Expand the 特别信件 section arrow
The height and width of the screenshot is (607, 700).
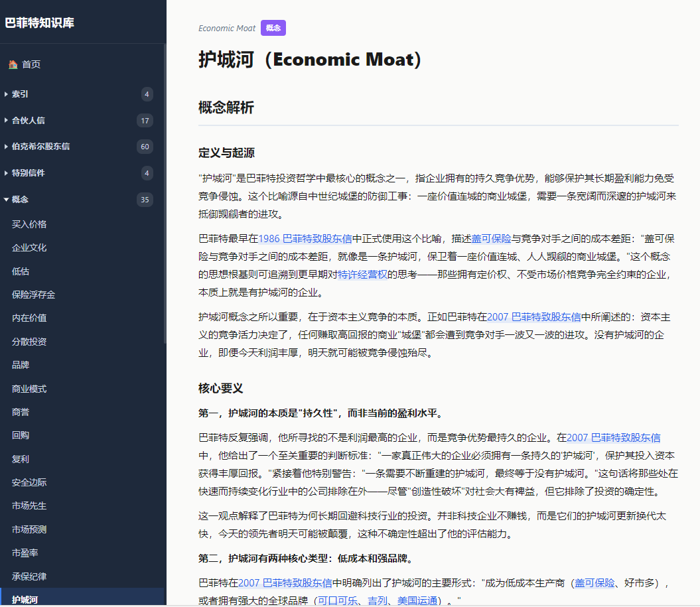pos(6,173)
